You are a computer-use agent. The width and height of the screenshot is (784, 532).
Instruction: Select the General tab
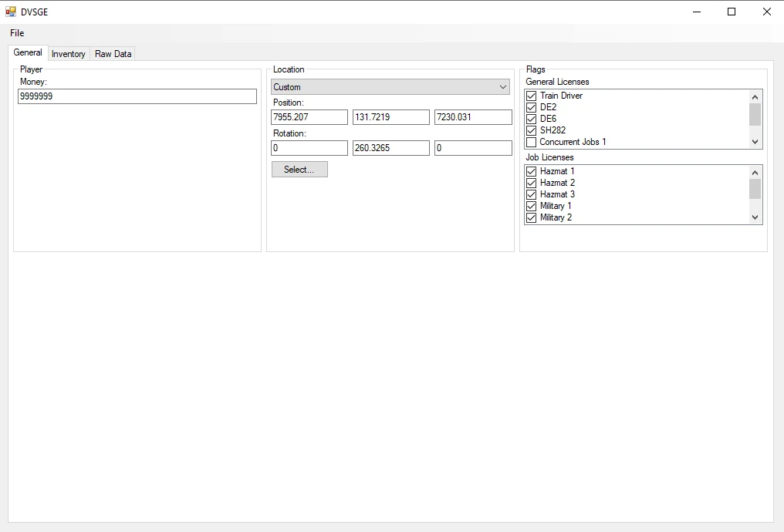tap(28, 52)
